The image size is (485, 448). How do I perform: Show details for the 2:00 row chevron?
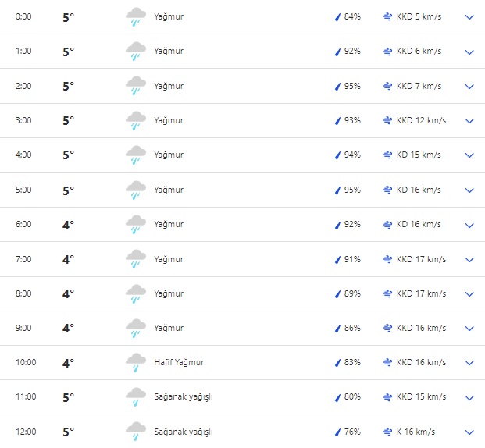click(x=469, y=87)
